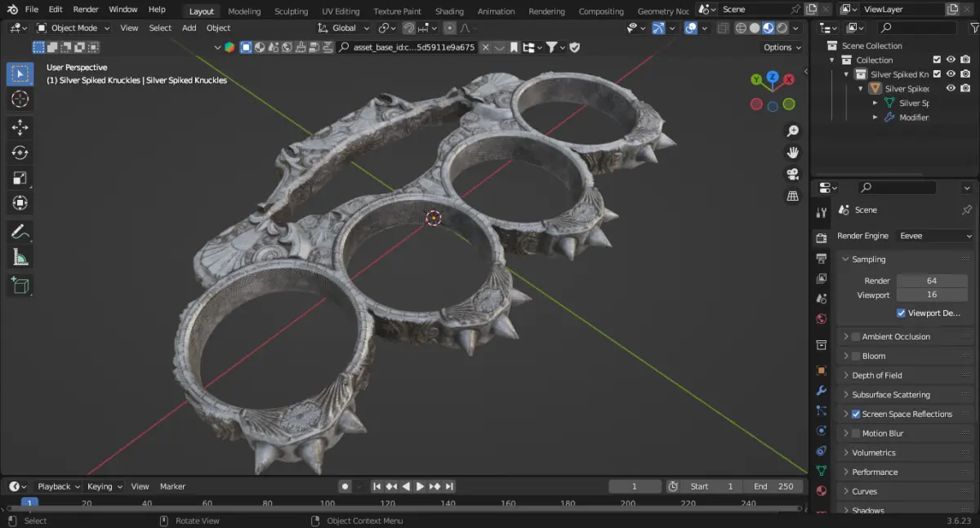Viewport: 980px width, 528px height.
Task: Open the Render menu
Action: [86, 10]
